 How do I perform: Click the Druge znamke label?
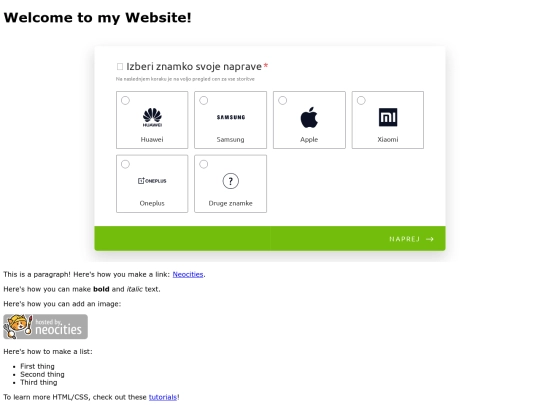click(x=230, y=203)
